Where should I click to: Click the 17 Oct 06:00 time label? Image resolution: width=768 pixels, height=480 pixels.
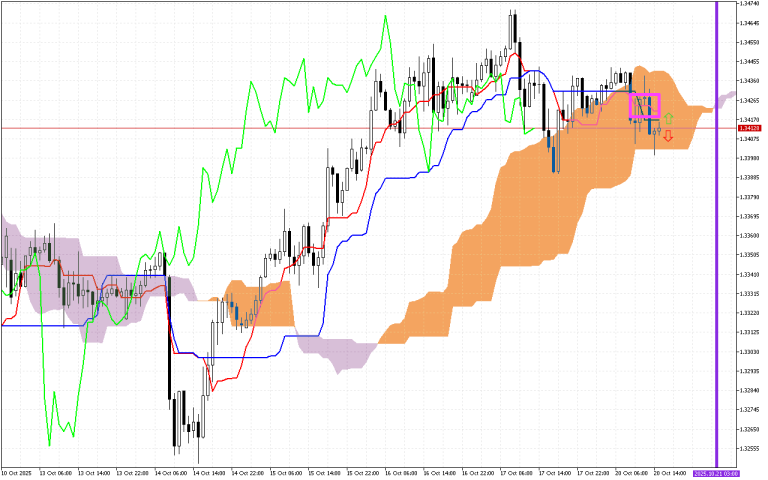coord(516,474)
